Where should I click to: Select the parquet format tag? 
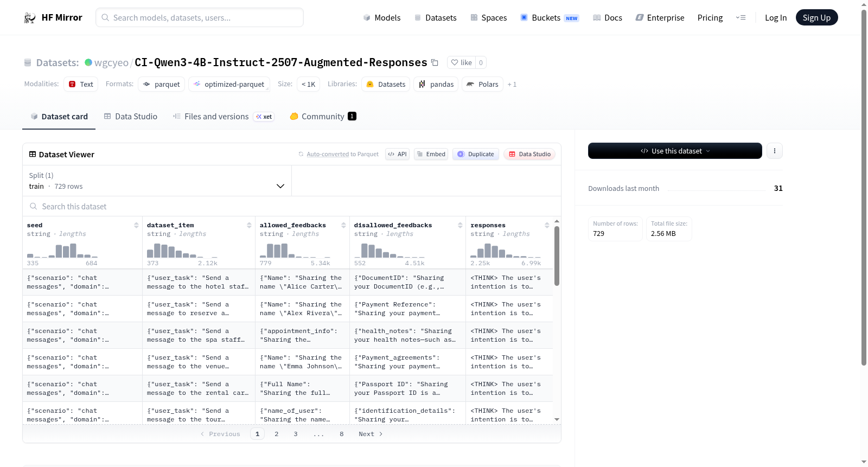pyautogui.click(x=161, y=84)
